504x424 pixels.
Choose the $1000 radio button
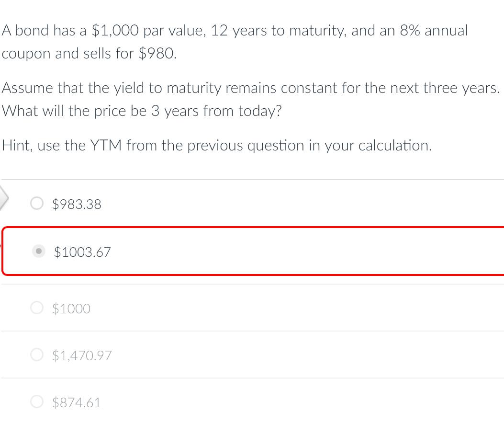click(37, 308)
